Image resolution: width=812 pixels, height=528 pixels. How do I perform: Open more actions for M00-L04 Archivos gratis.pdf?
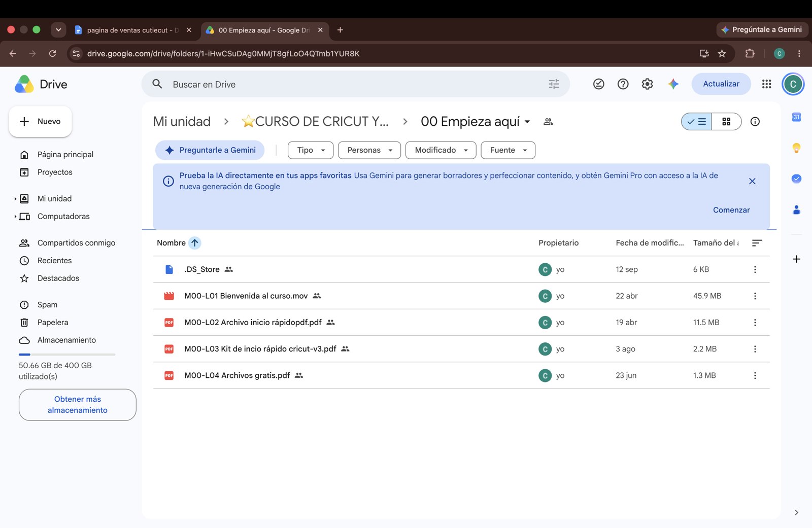pos(755,375)
